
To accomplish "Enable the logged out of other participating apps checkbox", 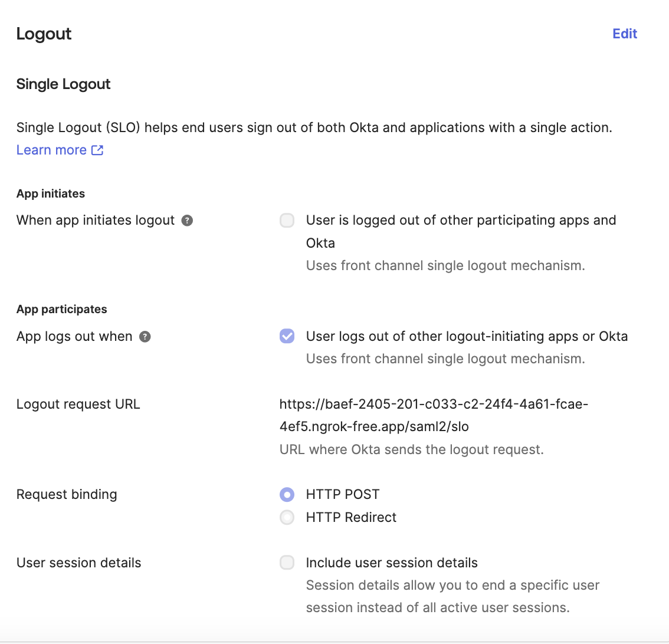I will coord(287,221).
